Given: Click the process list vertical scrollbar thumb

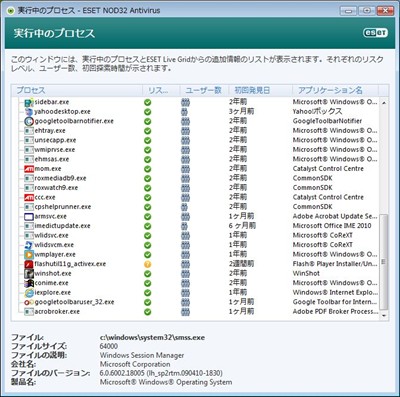Looking at the screenshot, I should click(x=384, y=262).
